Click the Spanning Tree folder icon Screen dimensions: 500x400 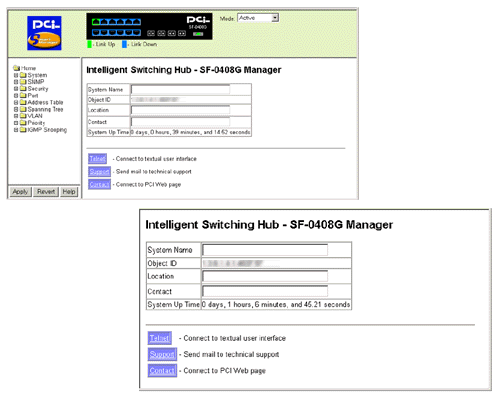point(23,109)
